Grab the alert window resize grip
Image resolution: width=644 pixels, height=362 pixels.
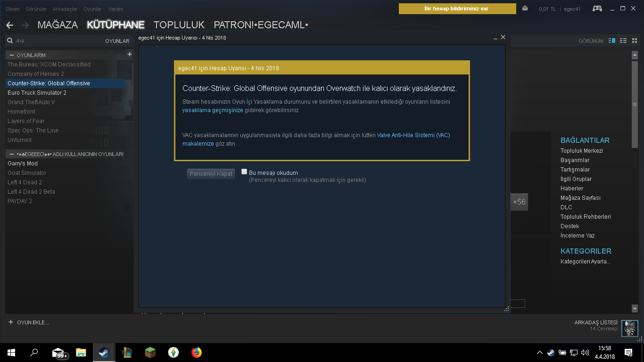click(507, 309)
